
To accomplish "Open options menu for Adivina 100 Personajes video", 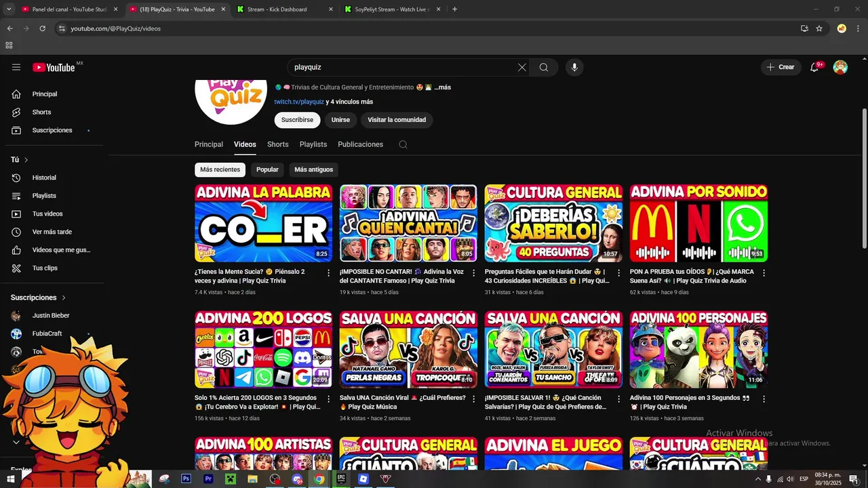I will point(764,399).
